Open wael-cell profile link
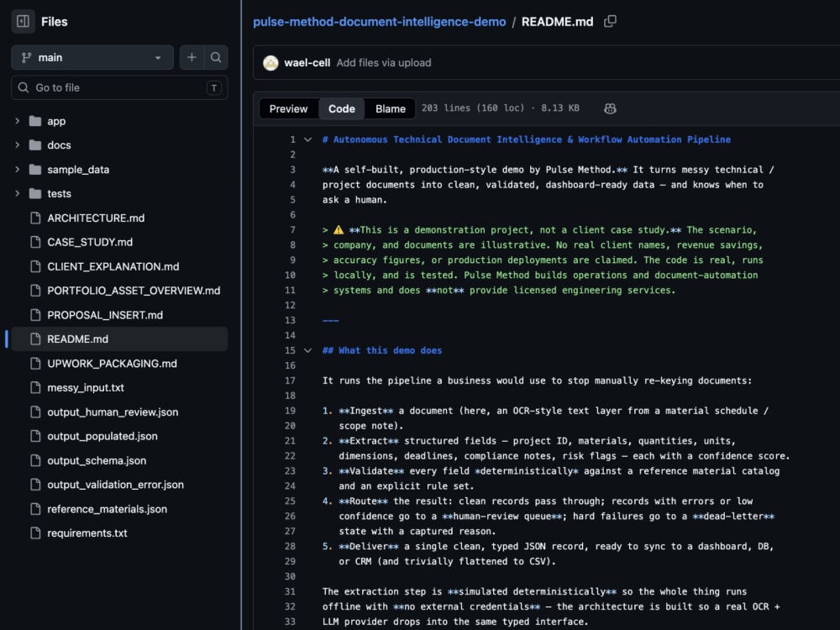The image size is (840, 630). (x=307, y=63)
